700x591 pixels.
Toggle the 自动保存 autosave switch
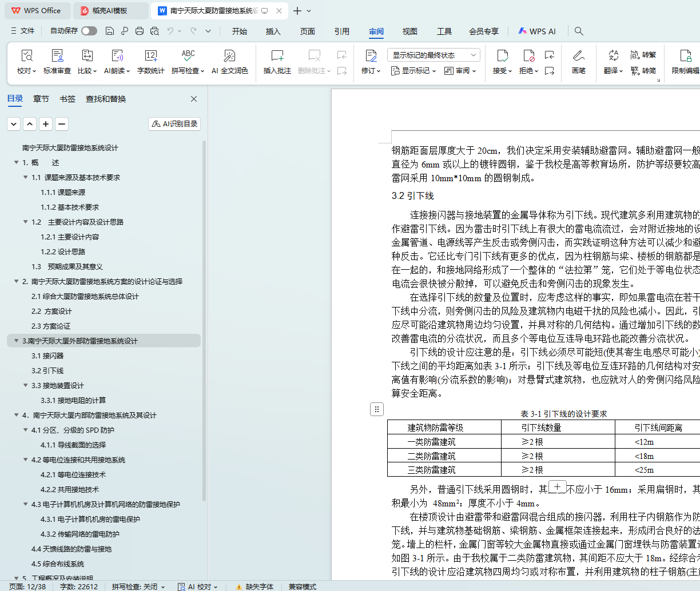click(x=89, y=31)
